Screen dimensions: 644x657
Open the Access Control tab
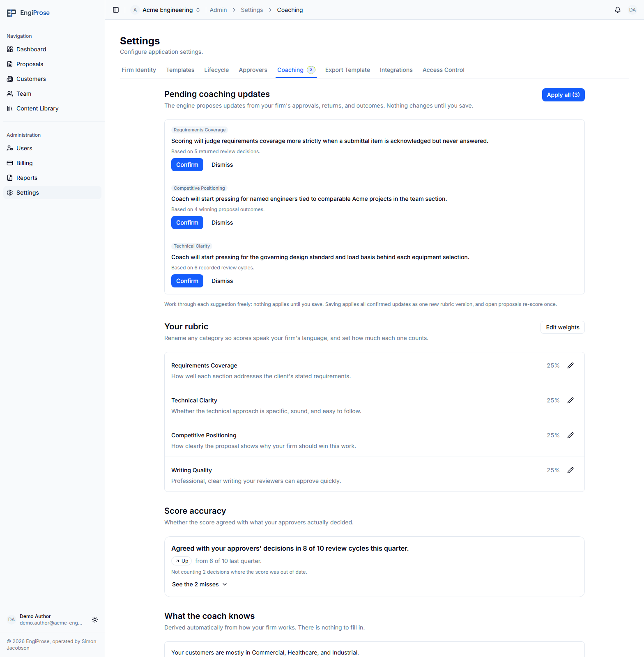click(444, 70)
